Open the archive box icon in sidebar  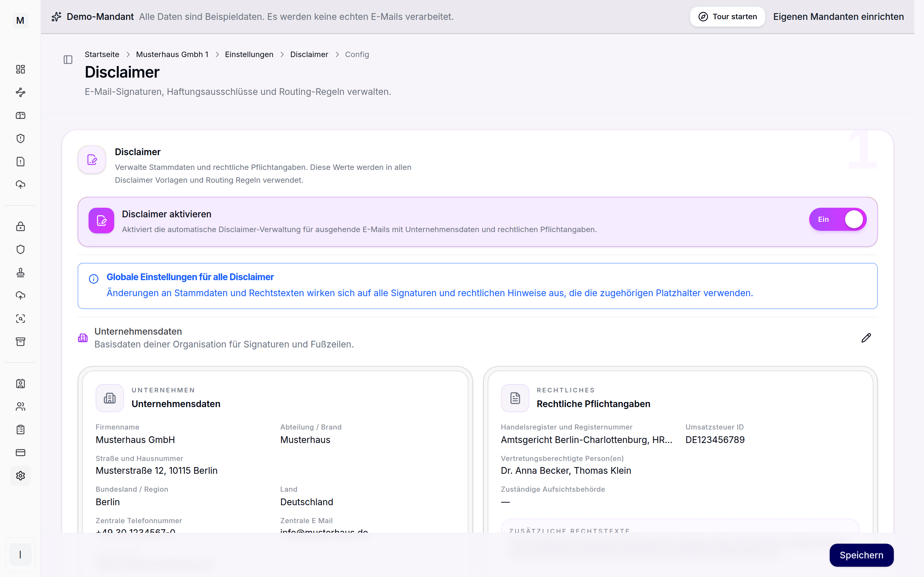click(21, 341)
